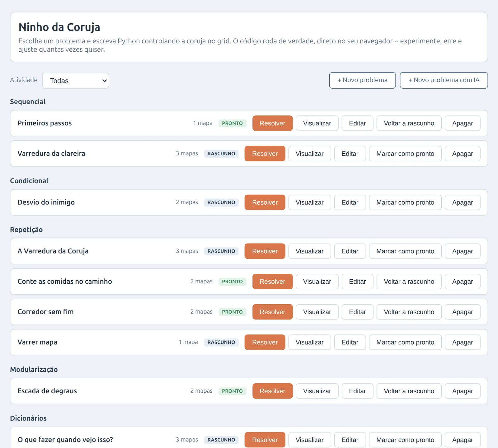Delete Conte as comidas no caminho

tap(462, 282)
